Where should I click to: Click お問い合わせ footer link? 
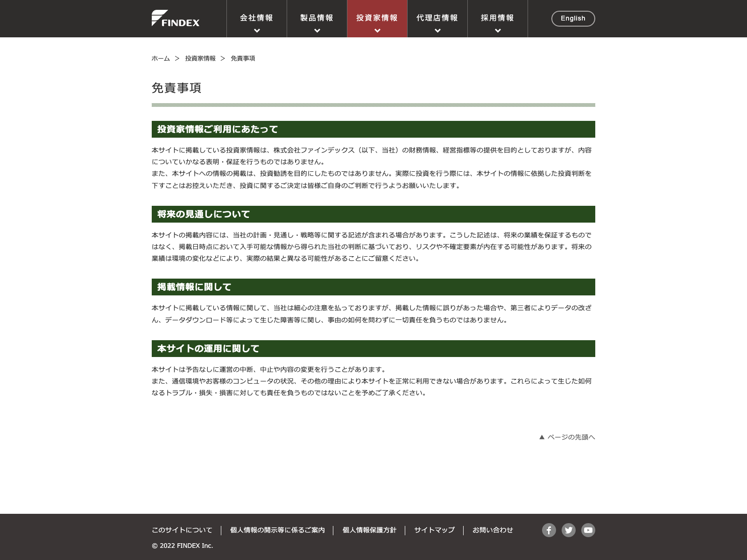click(493, 530)
